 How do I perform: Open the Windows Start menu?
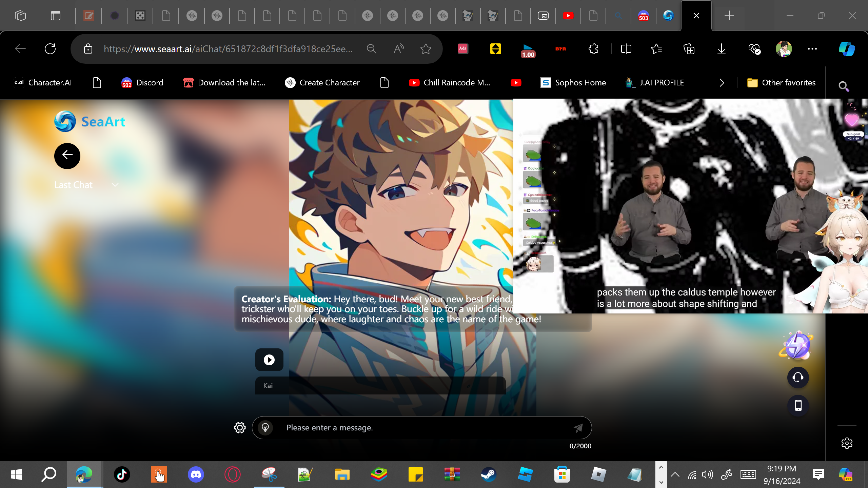pos(16,474)
